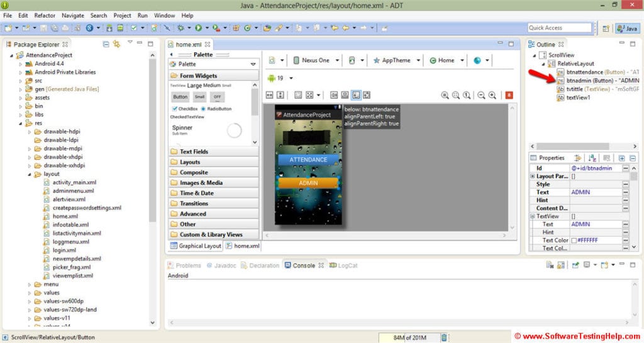The width and height of the screenshot is (644, 343).
Task: Expand Layout Parameters property group
Action: pos(533,176)
